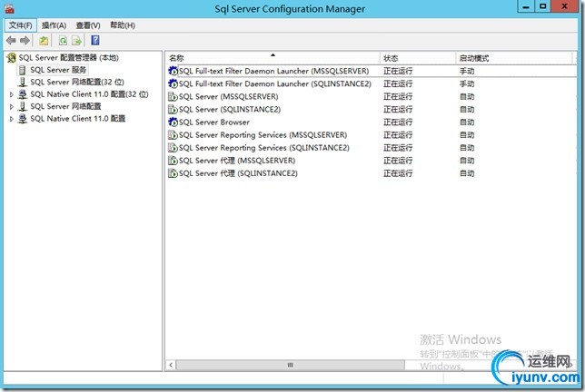Image resolution: width=585 pixels, height=392 pixels.
Task: Click the Forward arrow toolbar icon
Action: point(25,40)
